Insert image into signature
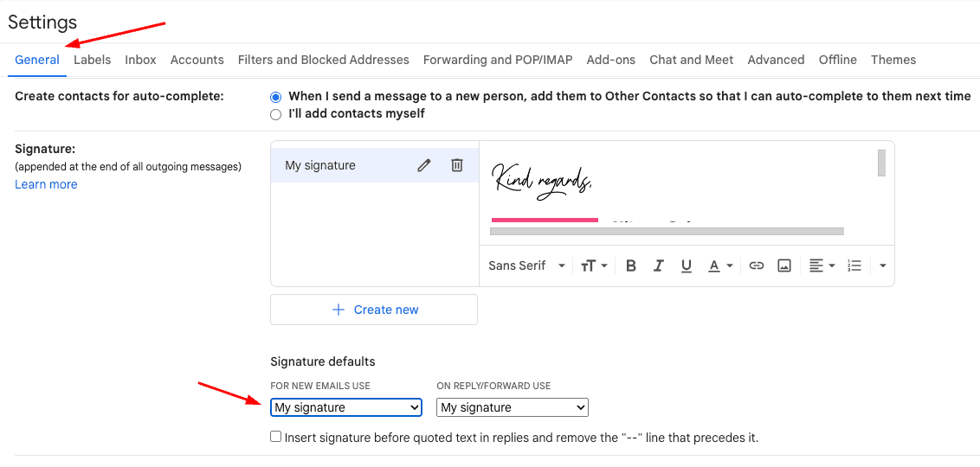980x467 pixels. pos(784,265)
